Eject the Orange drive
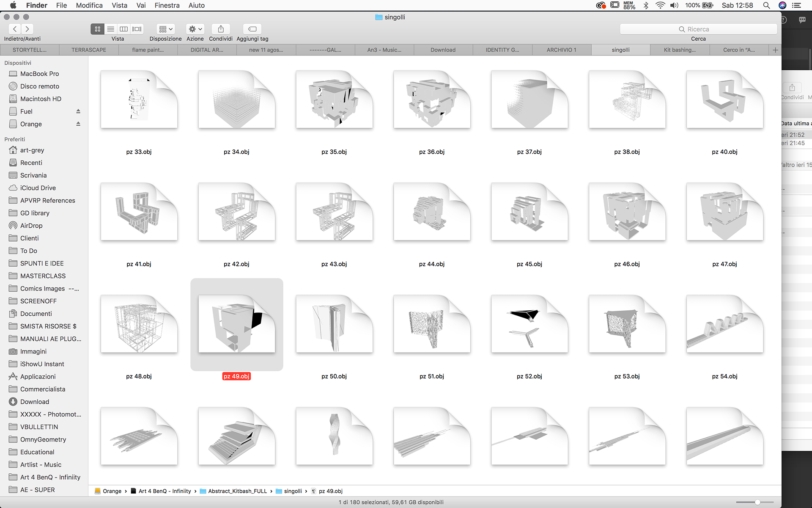This screenshot has width=812, height=508. point(78,124)
